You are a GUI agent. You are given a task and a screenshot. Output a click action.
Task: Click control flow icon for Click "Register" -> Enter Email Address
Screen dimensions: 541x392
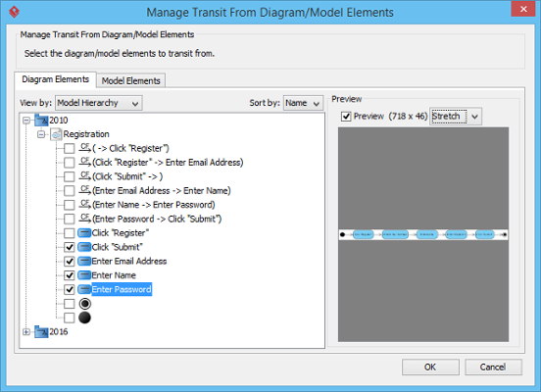click(x=84, y=162)
